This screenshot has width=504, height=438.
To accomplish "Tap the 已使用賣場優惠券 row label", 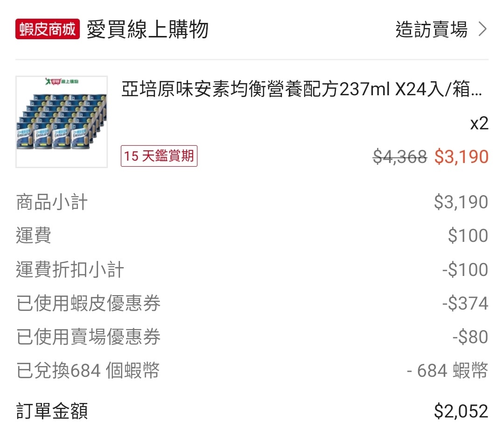I will [x=89, y=338].
